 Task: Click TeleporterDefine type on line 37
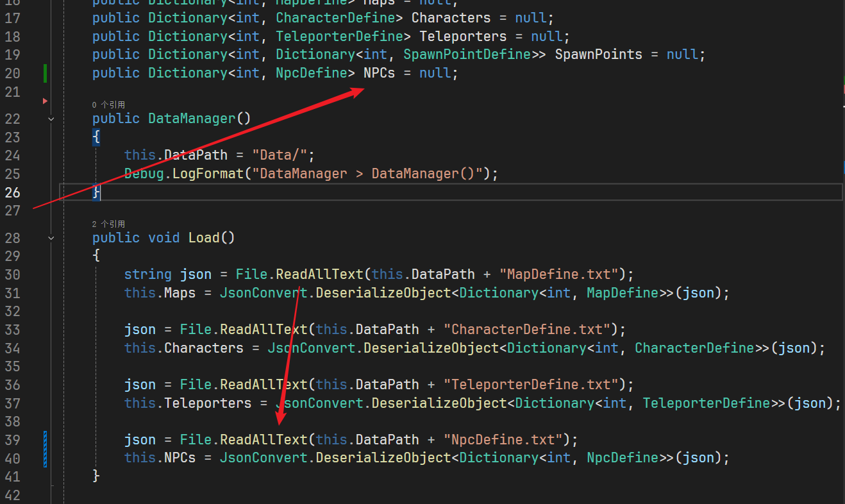click(706, 403)
